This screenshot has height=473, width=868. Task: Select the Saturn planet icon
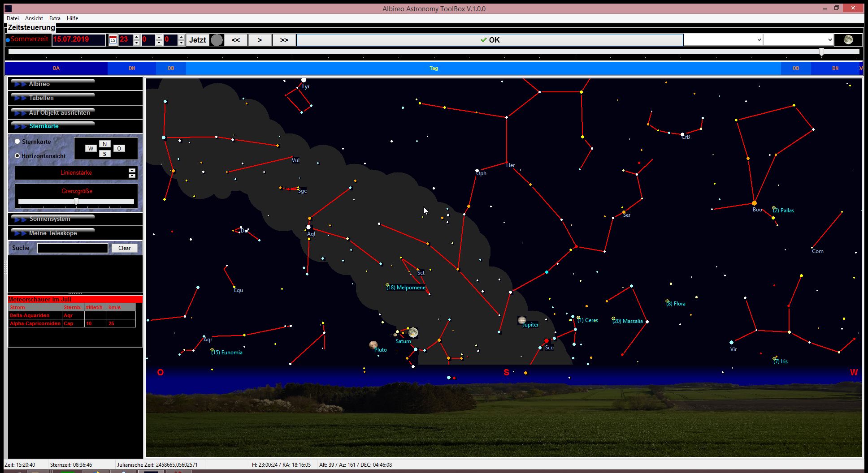(x=413, y=332)
